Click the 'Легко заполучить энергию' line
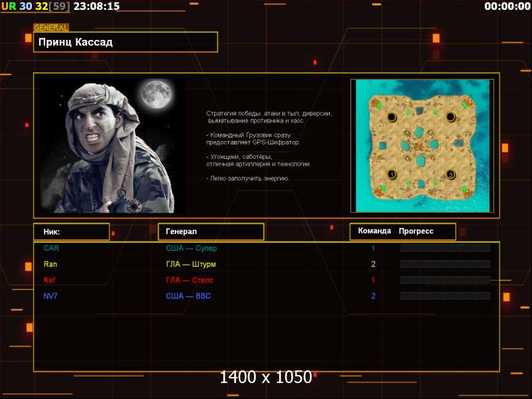Image resolution: width=532 pixels, height=399 pixels. 247,178
